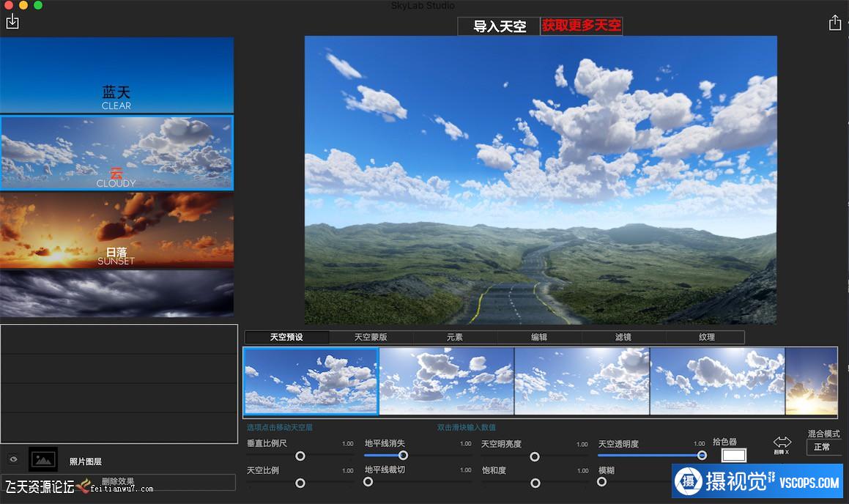Open the 纹理 tab
The height and width of the screenshot is (504, 849).
pyautogui.click(x=707, y=337)
